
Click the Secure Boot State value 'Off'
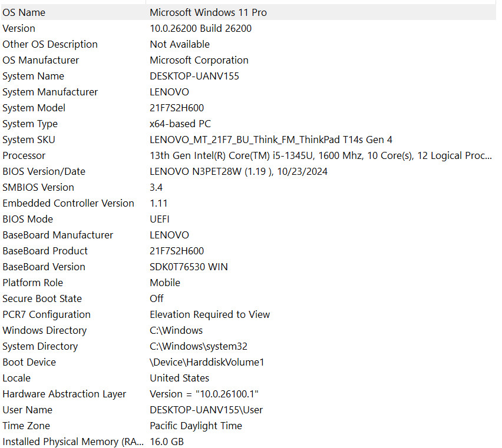(157, 298)
